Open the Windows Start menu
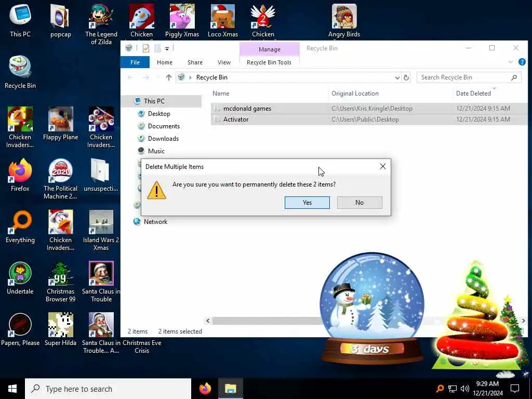Image resolution: width=532 pixels, height=399 pixels. pyautogui.click(x=12, y=389)
